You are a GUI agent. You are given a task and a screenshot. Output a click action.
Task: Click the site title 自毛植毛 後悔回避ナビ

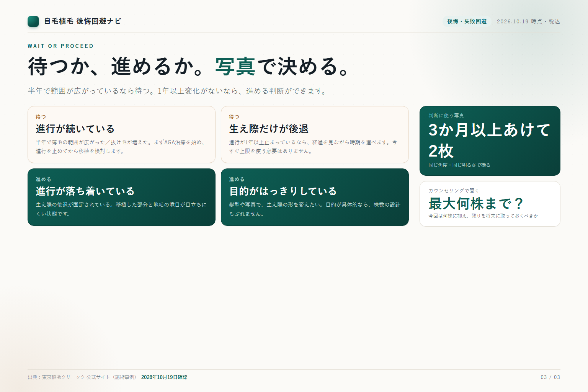[x=82, y=21]
